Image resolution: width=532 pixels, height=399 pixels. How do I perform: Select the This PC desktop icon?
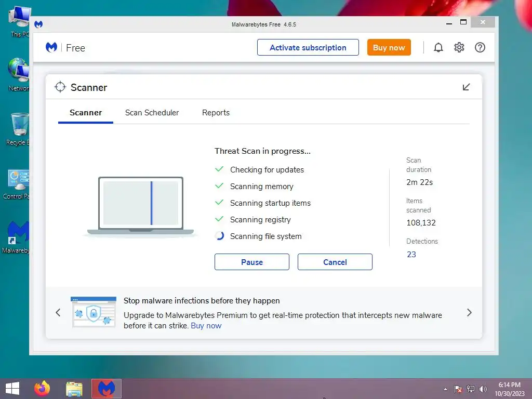tap(18, 22)
